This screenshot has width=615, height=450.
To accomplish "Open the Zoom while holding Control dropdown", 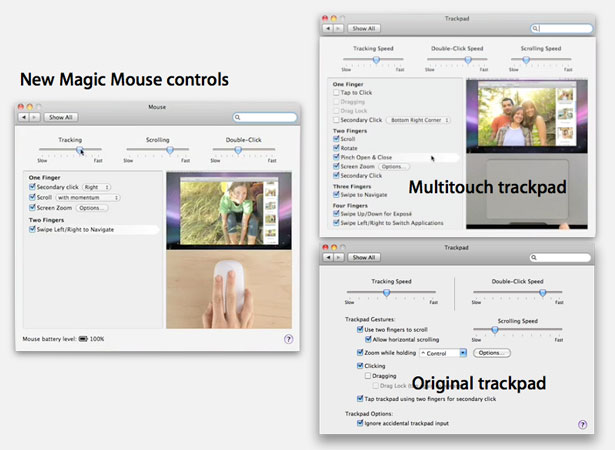I will pos(443,353).
